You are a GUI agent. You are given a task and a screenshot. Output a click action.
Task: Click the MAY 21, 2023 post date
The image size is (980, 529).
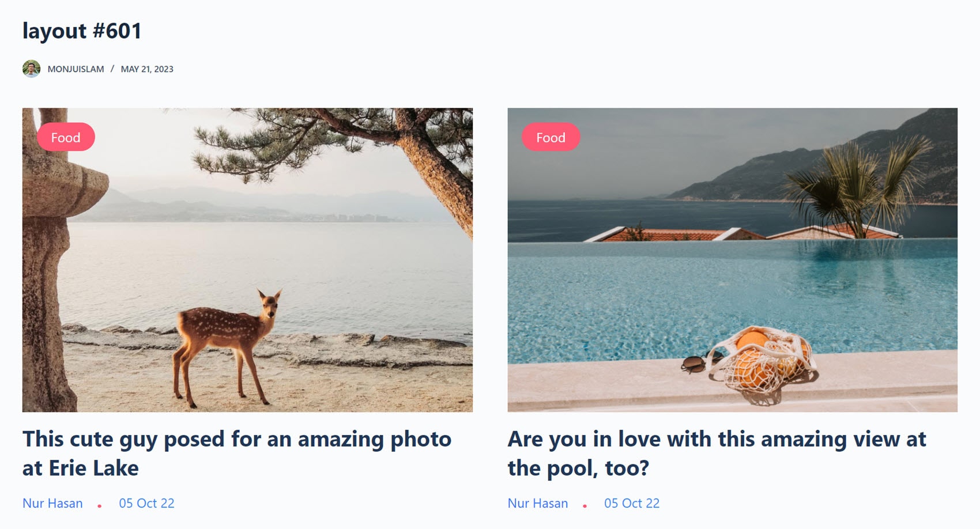(x=147, y=69)
